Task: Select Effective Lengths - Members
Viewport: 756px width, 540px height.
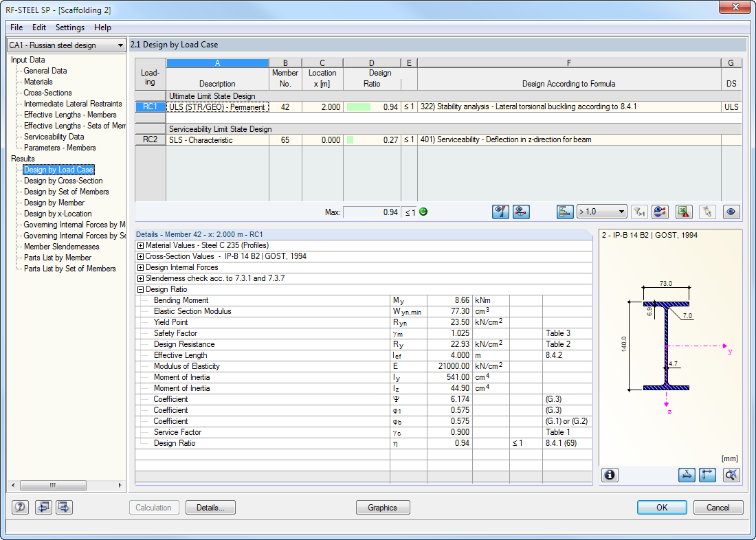Action: point(70,115)
